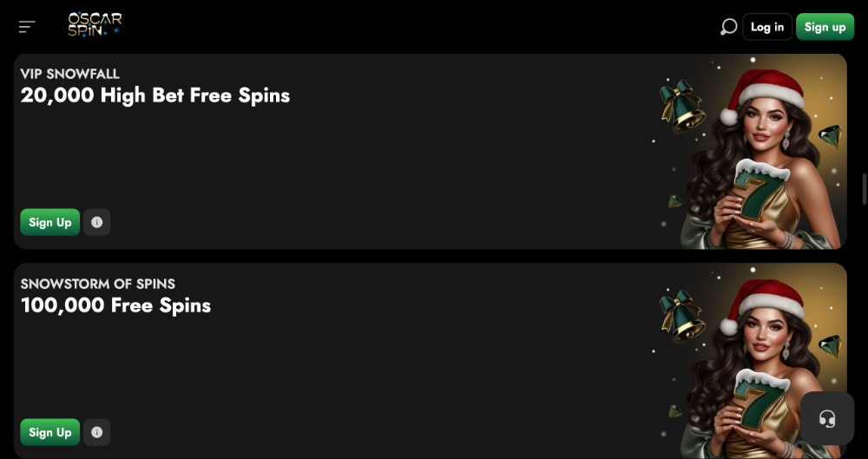Click the Oscar Spin logo
Viewport: 868px width, 459px height.
[x=95, y=25]
